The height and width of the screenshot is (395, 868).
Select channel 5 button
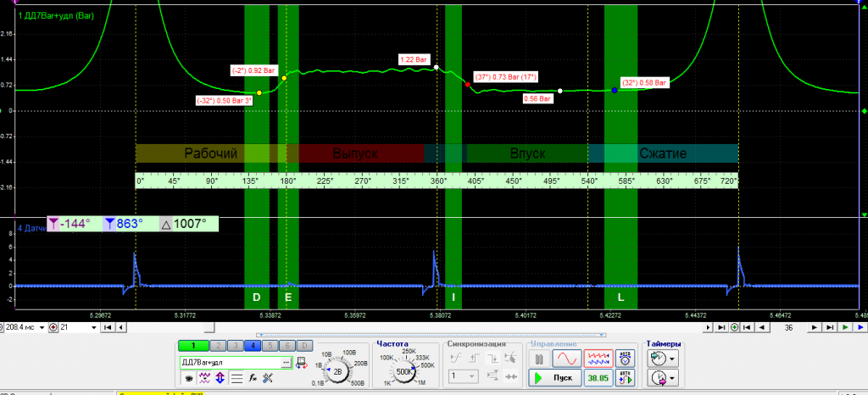tap(269, 346)
